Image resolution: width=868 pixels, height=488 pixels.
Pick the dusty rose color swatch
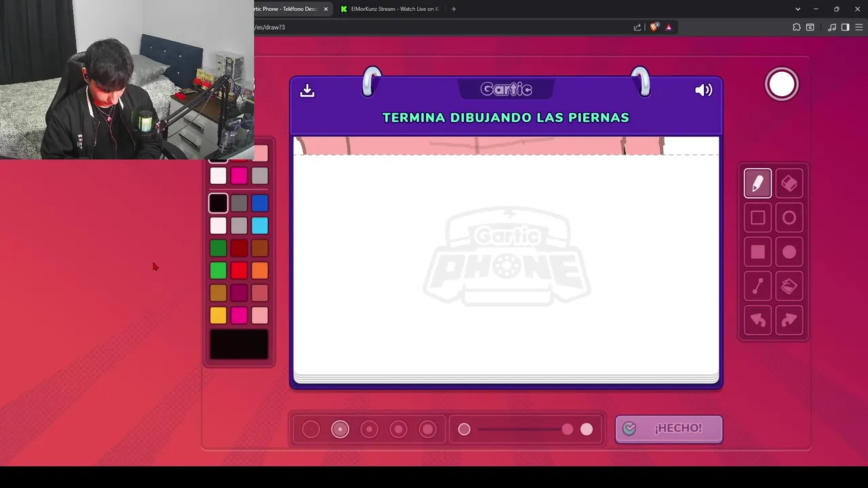[260, 293]
